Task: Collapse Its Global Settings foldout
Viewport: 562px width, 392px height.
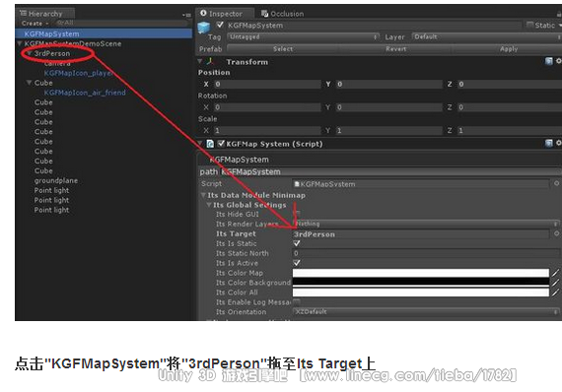Action: (209, 205)
